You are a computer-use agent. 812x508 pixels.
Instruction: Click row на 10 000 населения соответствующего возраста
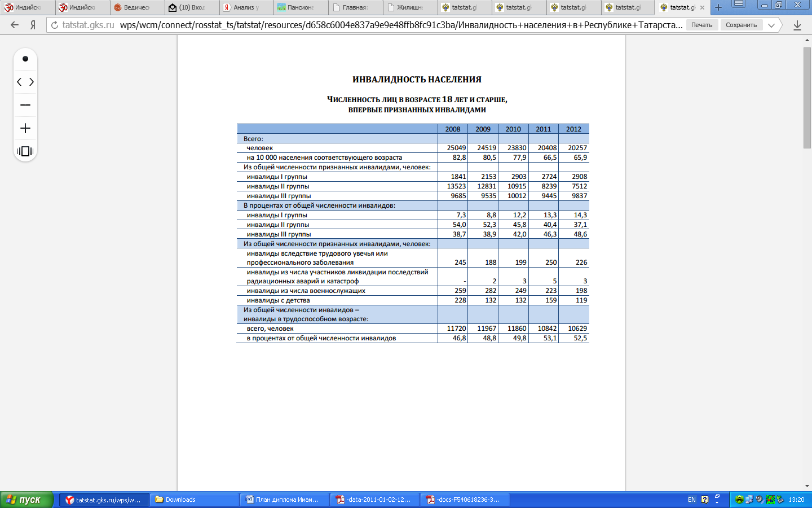pos(413,157)
